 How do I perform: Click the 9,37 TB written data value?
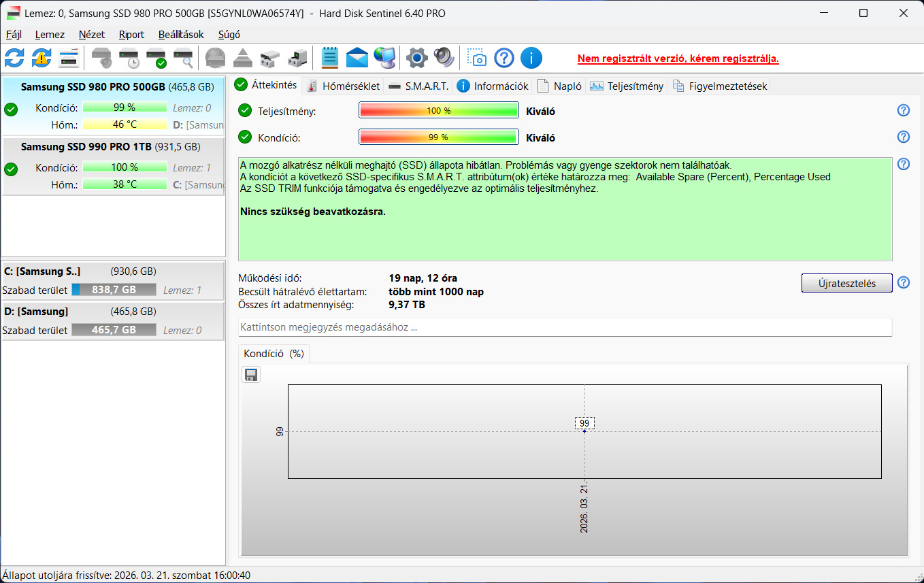(x=407, y=305)
